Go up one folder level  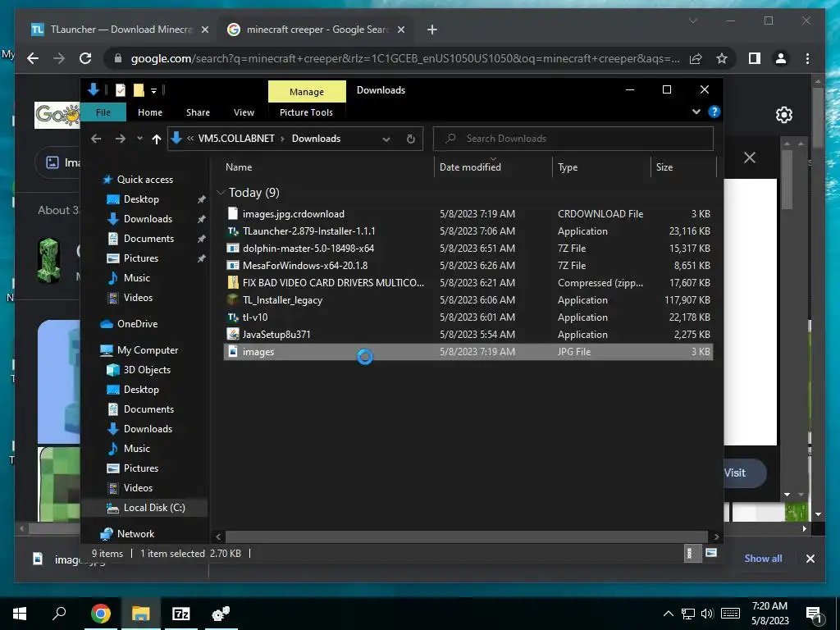click(x=157, y=139)
